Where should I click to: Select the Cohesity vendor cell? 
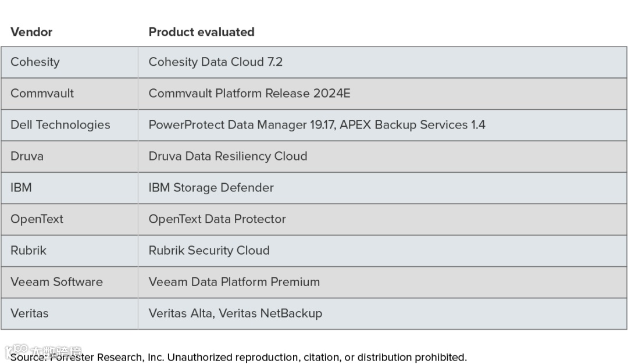35,62
